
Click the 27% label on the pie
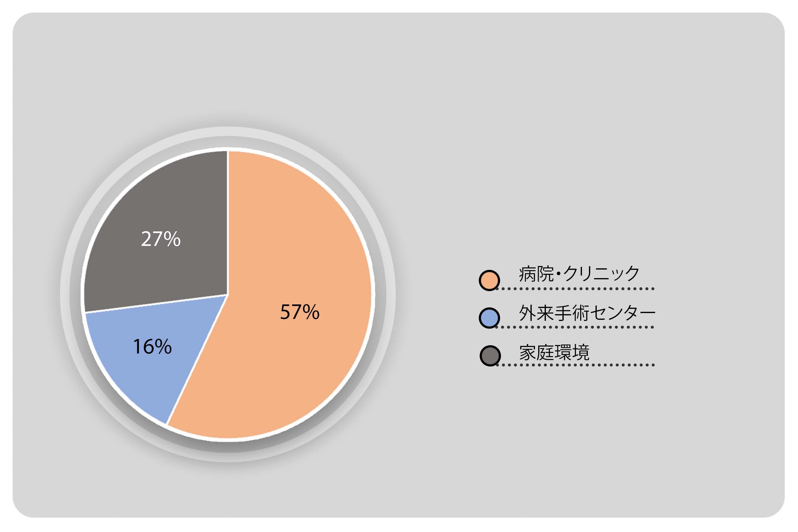161,239
